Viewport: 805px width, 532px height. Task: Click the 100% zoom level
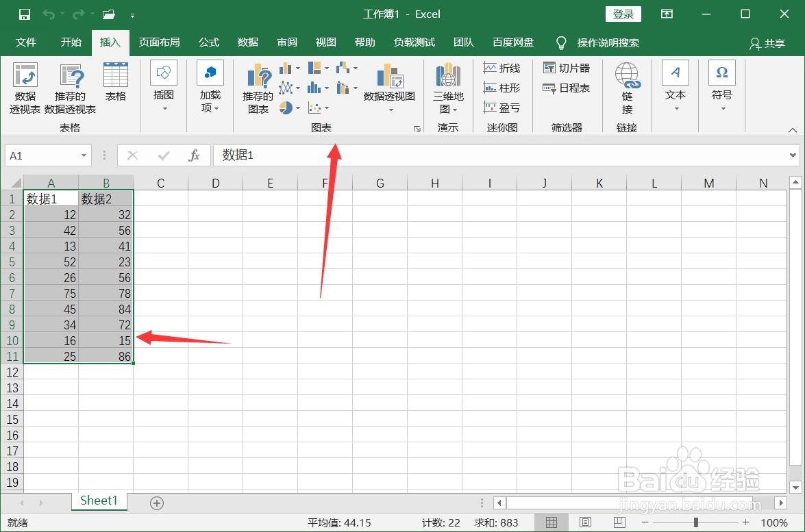tap(774, 523)
